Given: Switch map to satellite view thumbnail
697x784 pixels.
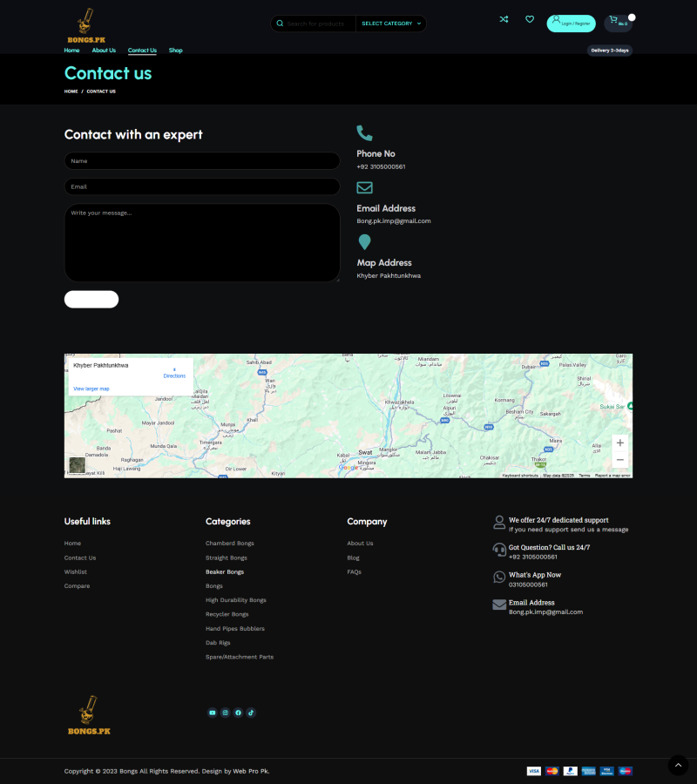Looking at the screenshot, I should (x=78, y=465).
